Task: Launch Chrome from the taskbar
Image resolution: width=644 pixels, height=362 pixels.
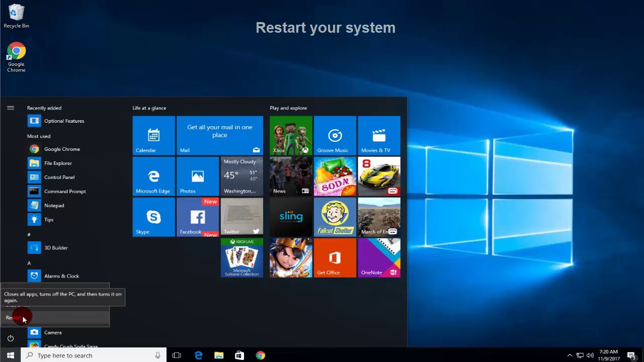Action: [260, 355]
